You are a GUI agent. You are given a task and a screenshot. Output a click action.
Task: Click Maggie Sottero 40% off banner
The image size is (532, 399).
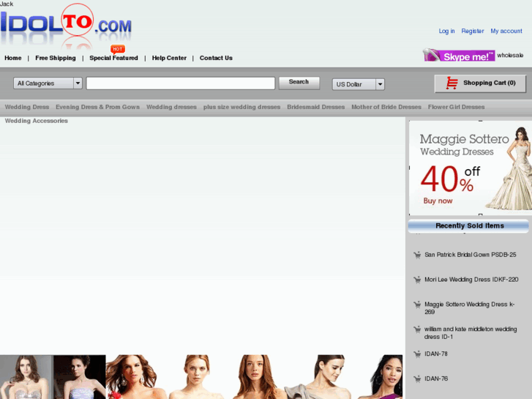[x=471, y=168]
